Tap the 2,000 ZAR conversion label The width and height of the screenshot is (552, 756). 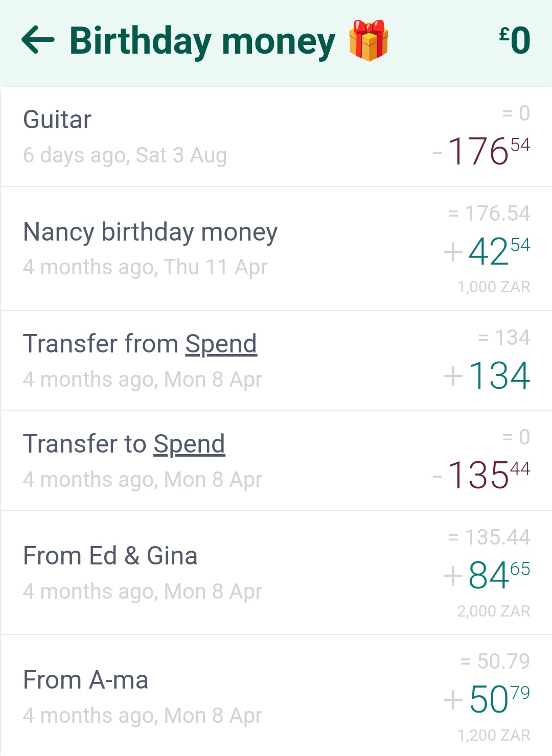coord(494,611)
